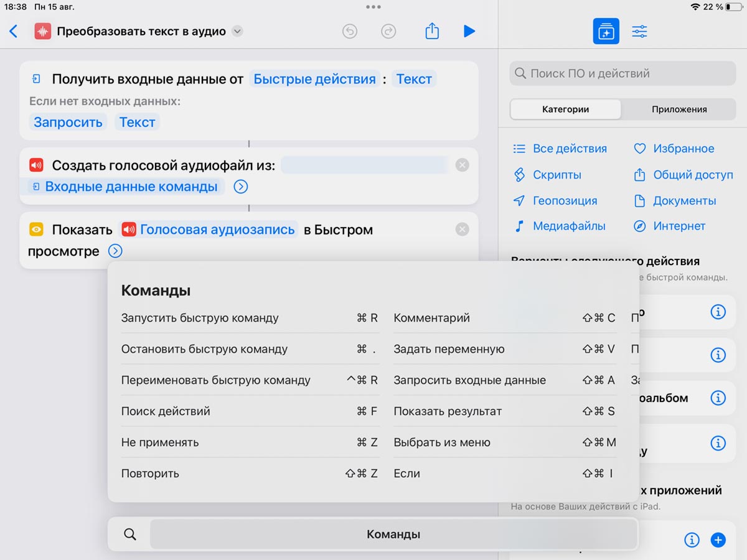Switch to the Категории tab
The height and width of the screenshot is (560, 747).
[565, 109]
